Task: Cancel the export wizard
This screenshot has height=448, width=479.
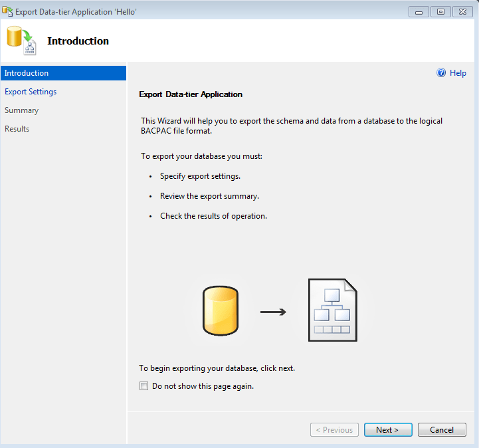Action: 442,430
